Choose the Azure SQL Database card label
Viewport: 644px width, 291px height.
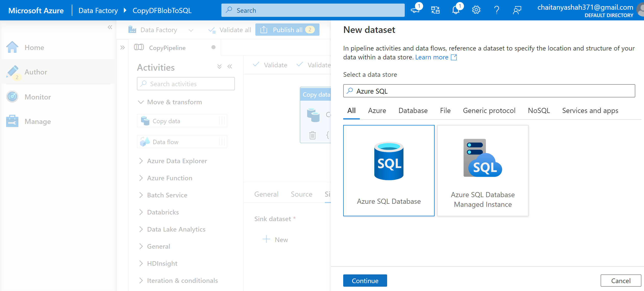pos(389,201)
